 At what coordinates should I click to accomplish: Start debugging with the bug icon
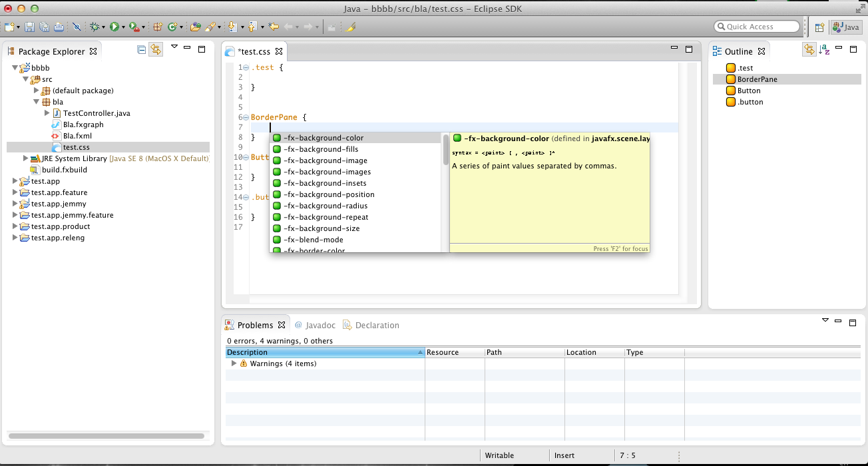point(95,27)
